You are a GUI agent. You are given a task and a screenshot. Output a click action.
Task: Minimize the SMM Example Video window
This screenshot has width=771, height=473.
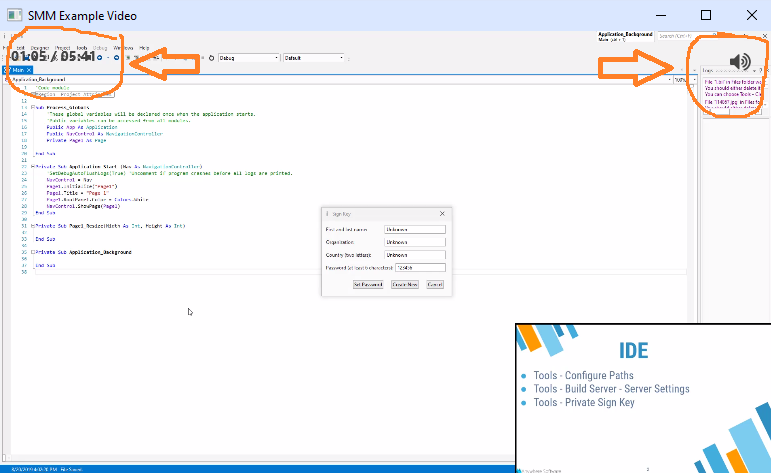661,15
